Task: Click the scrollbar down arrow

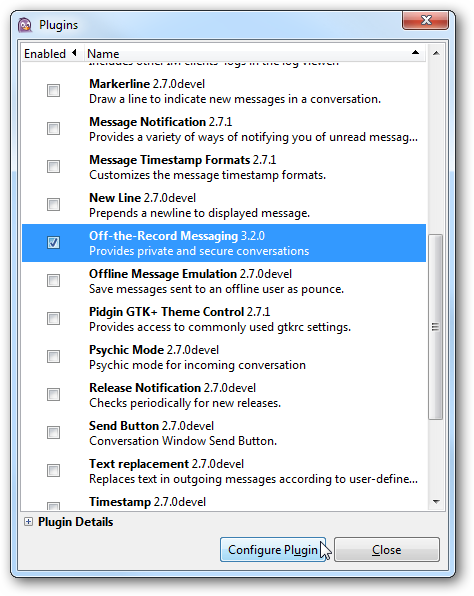Action: [x=436, y=502]
